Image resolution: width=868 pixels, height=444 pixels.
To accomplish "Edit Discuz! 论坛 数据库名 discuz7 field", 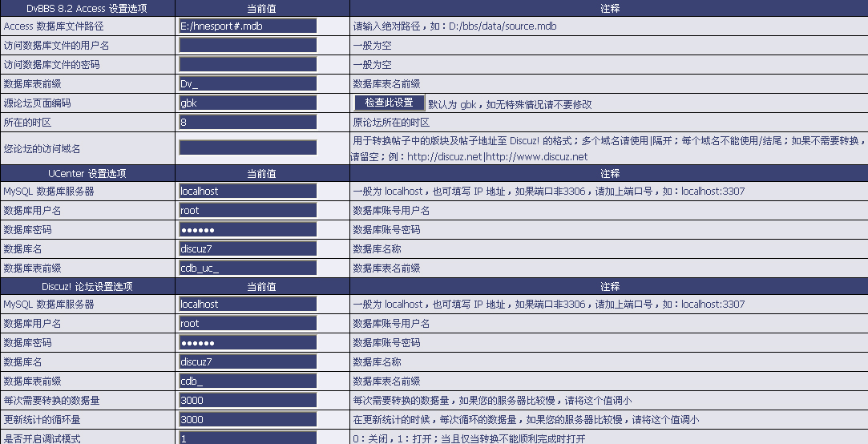I will coord(248,361).
